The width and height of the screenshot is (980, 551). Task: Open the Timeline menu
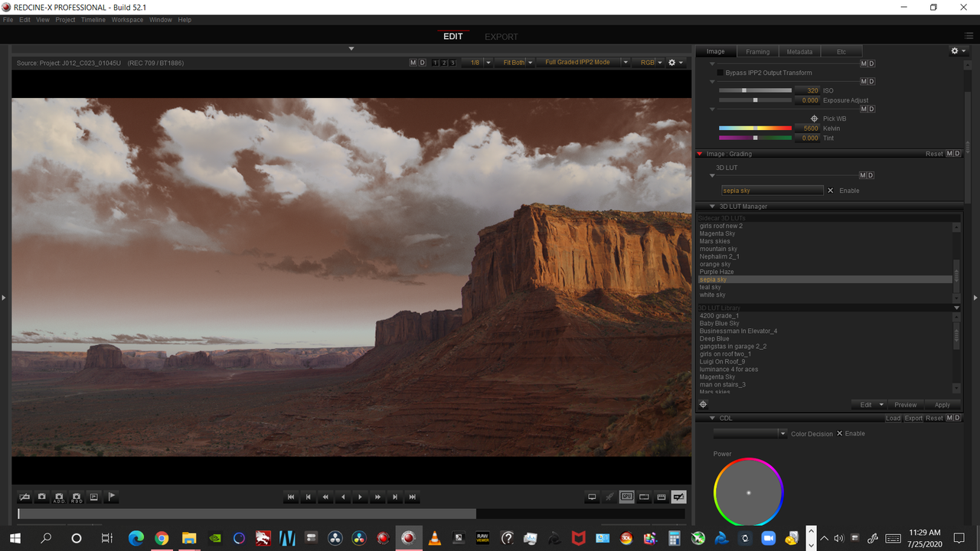point(93,20)
